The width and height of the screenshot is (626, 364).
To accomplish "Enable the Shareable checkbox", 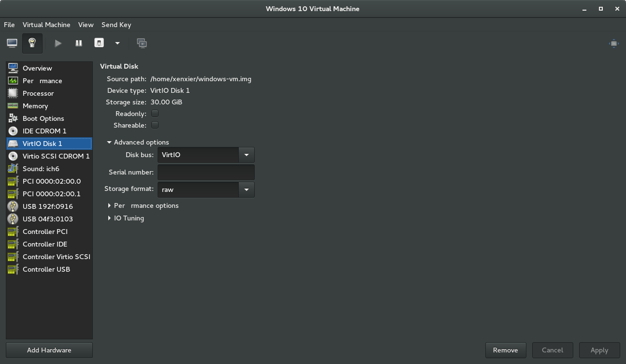I will 155,125.
